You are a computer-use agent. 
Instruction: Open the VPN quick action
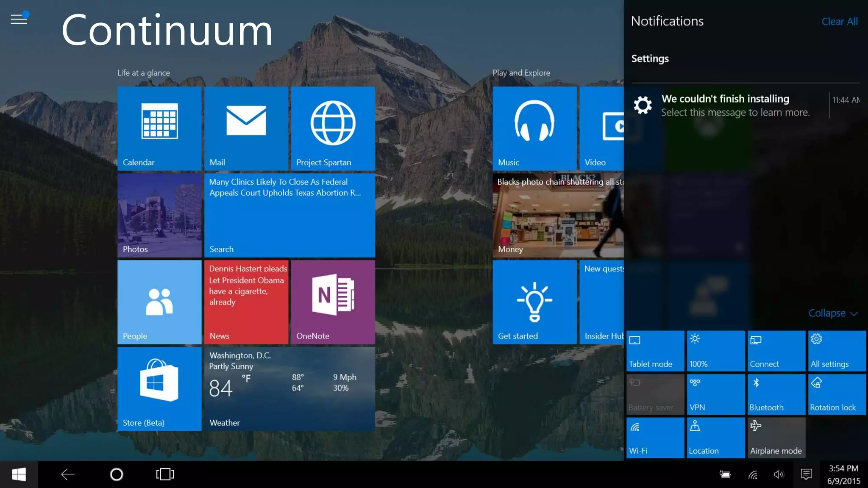[716, 394]
